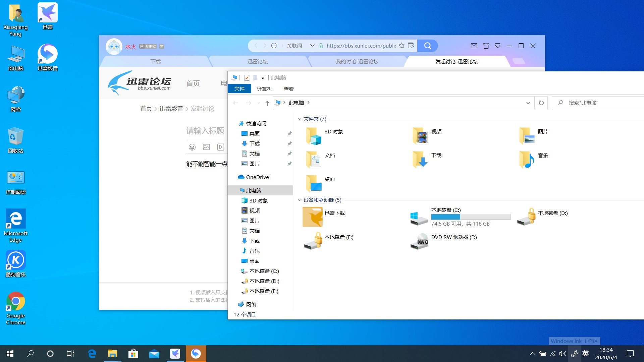
Task: Open the address bar history dropdown
Action: coord(529,103)
